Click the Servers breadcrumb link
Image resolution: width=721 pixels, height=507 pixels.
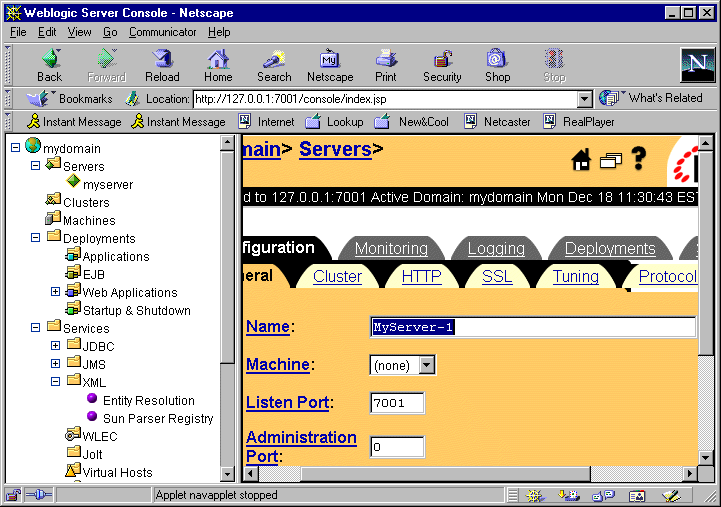click(335, 149)
